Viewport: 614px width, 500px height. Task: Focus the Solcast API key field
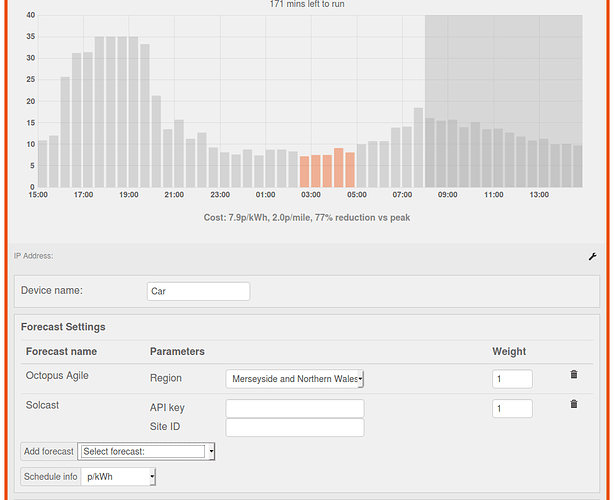point(295,408)
